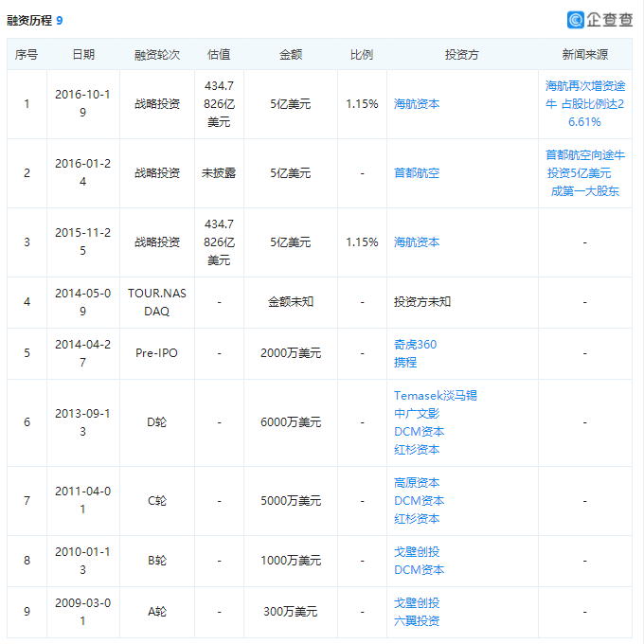
Task: Select date cell 2010-01-13
Action: pyautogui.click(x=83, y=561)
